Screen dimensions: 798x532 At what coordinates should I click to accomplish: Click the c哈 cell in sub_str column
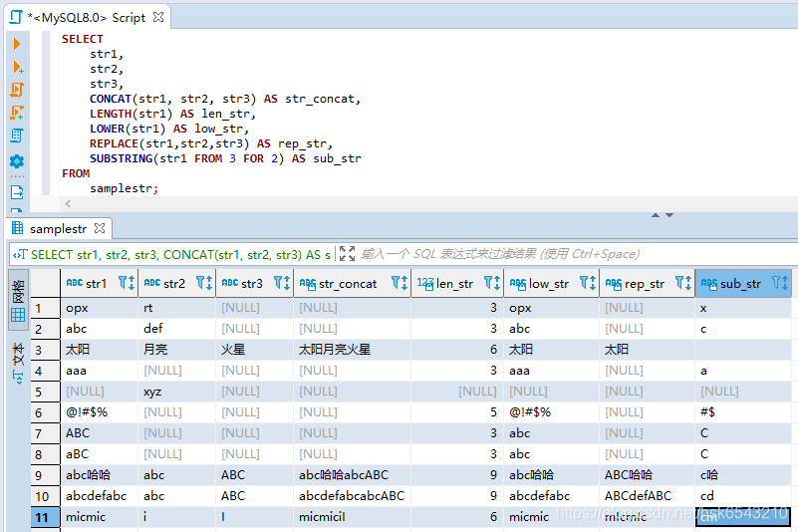tap(743, 475)
